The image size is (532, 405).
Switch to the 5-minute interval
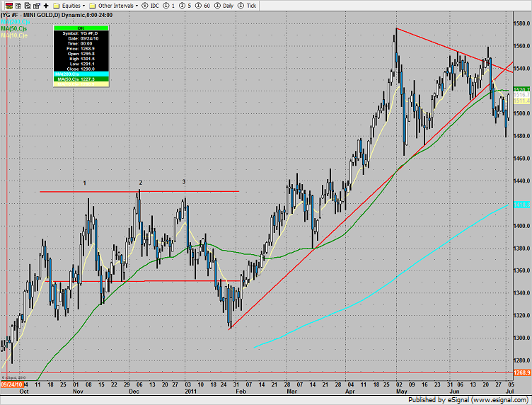point(185,6)
